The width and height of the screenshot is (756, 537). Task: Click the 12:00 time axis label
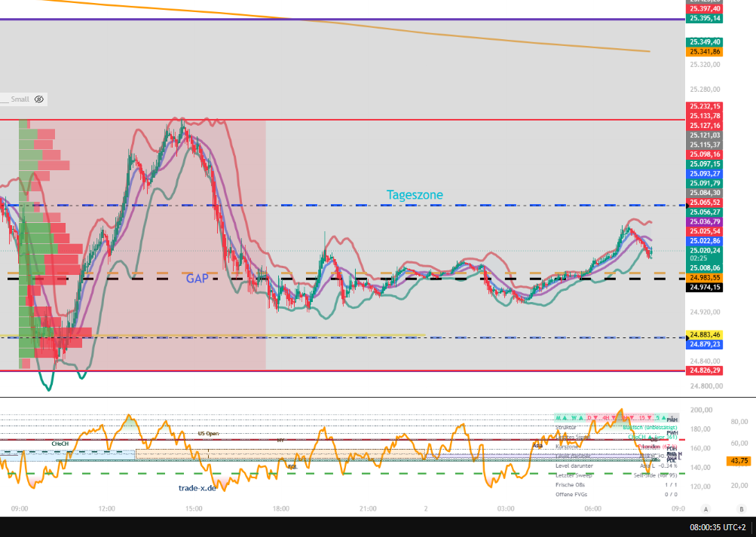(x=106, y=508)
